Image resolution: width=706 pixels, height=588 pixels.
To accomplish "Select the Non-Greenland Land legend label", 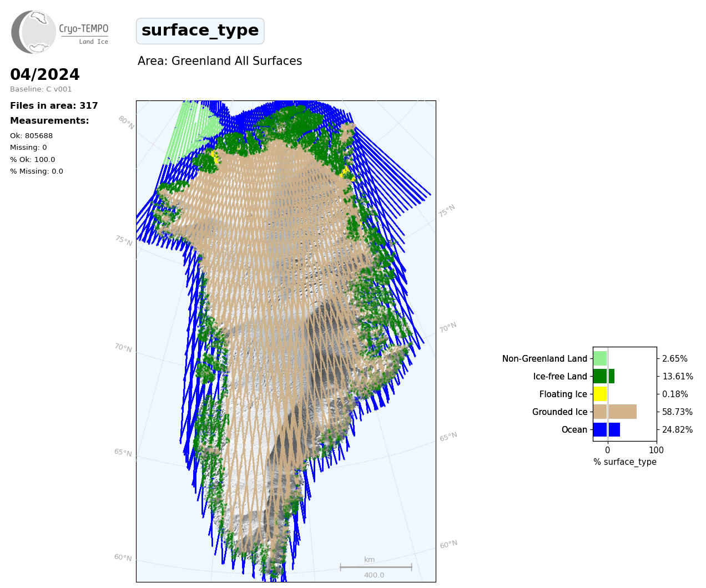I will [544, 359].
